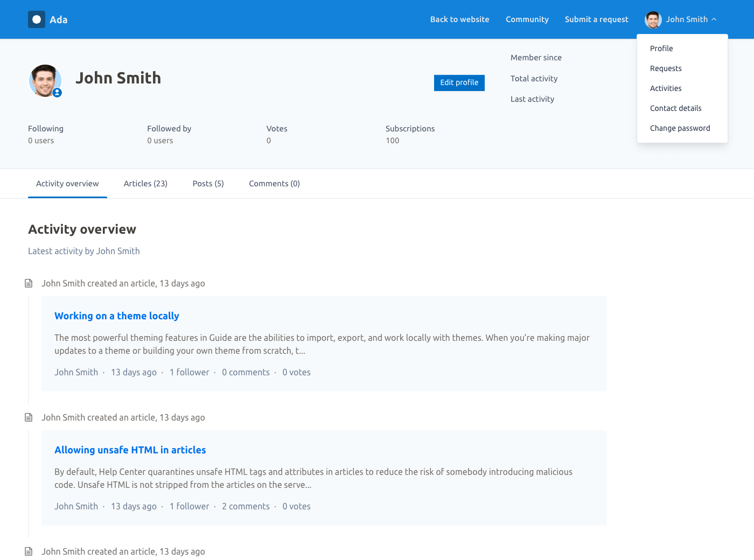
Task: Select Change password menu option
Action: (680, 128)
